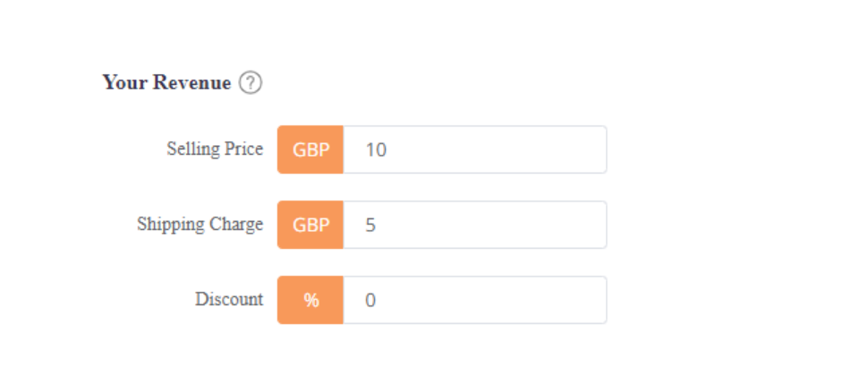868x385 pixels.
Task: Focus the Discount percentage input field
Action: 475,300
